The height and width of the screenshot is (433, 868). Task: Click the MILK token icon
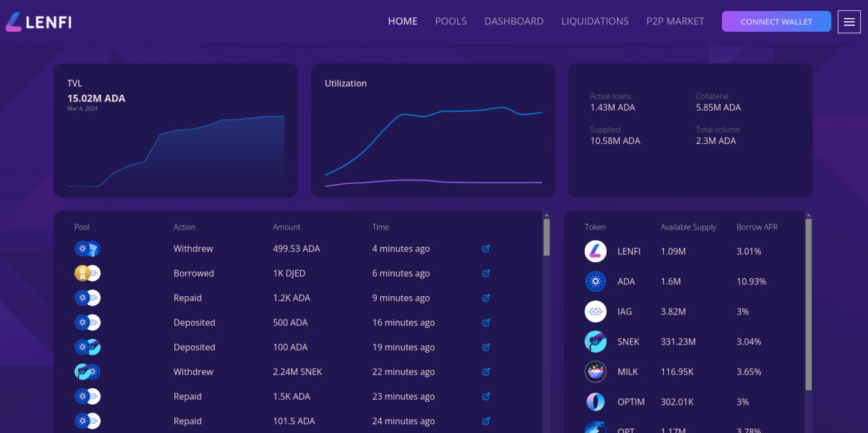tap(595, 371)
